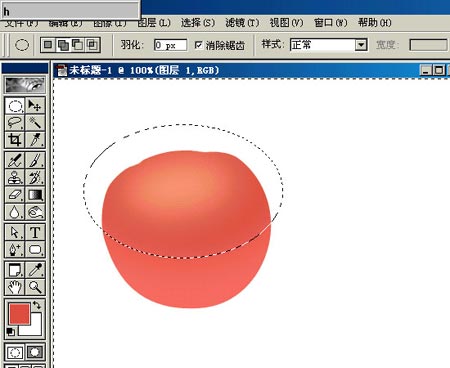Select the Paintbrush tool
Screen dimensions: 450x368
click(x=35, y=160)
